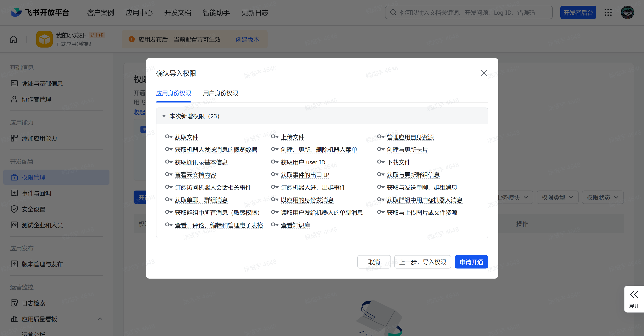The image size is (644, 336).
Task: Click the 获取与上传图片或文件资源 permission
Action: point(422,213)
